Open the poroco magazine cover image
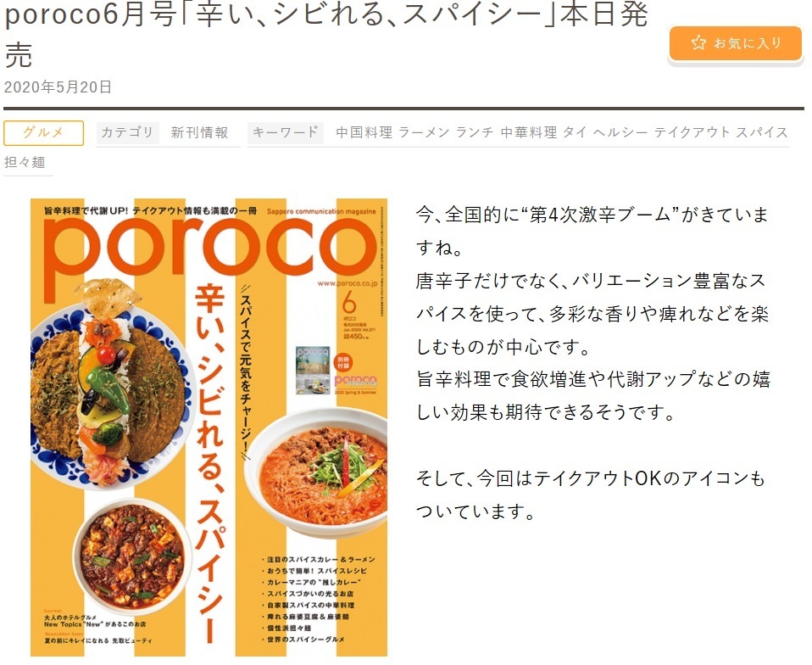 click(209, 427)
